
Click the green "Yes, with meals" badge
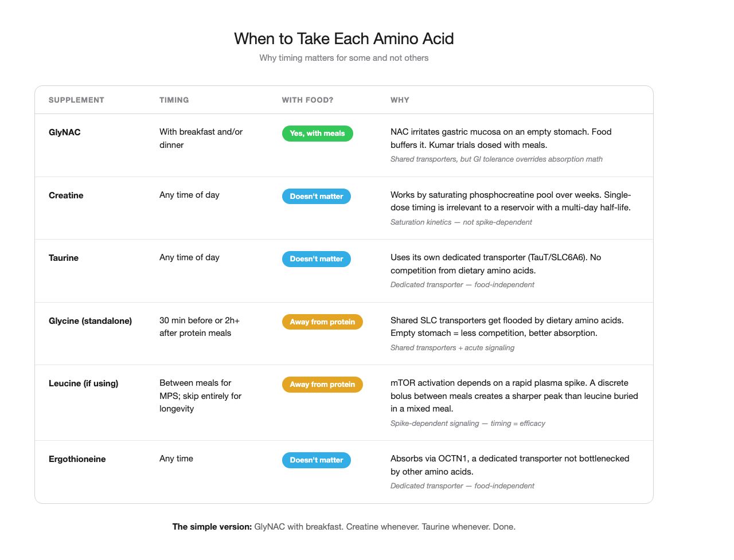click(317, 134)
